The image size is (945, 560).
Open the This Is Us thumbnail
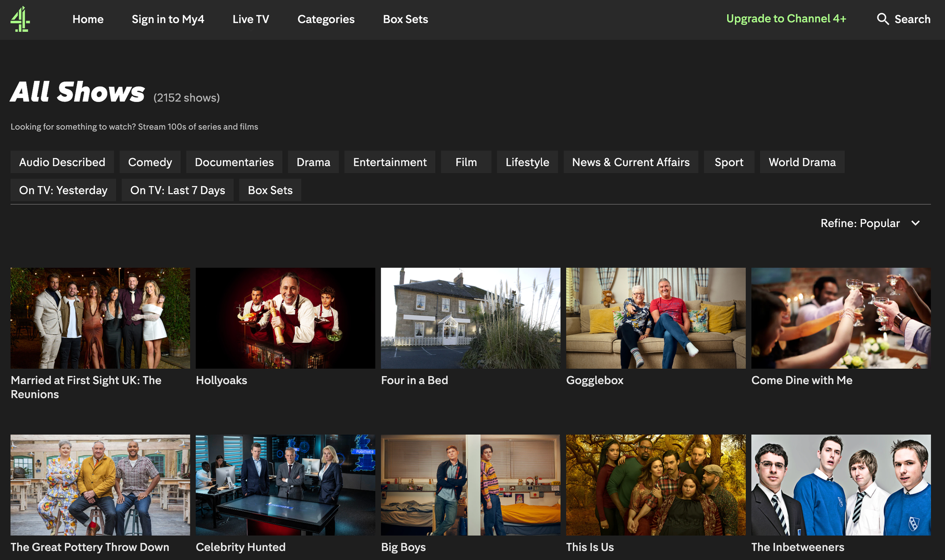tap(656, 485)
